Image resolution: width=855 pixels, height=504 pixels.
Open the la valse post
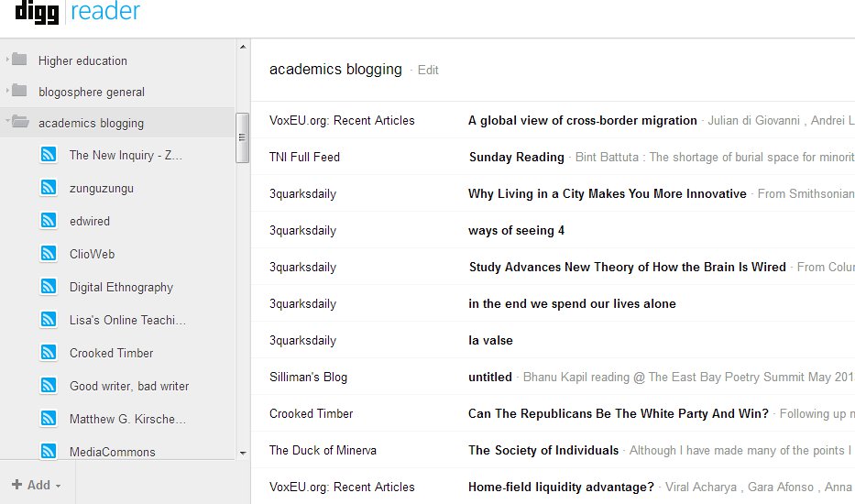[490, 340]
